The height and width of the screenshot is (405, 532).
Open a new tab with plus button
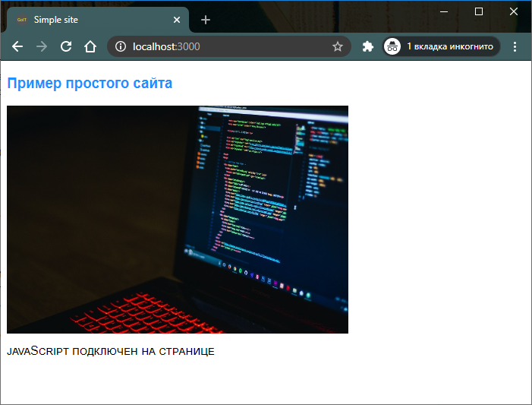click(x=206, y=20)
